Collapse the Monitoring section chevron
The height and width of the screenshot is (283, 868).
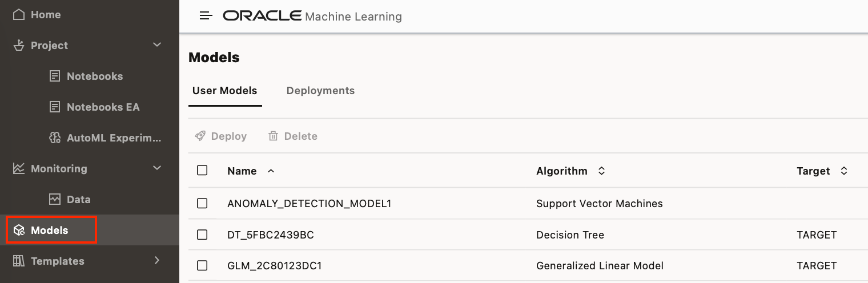click(x=157, y=168)
